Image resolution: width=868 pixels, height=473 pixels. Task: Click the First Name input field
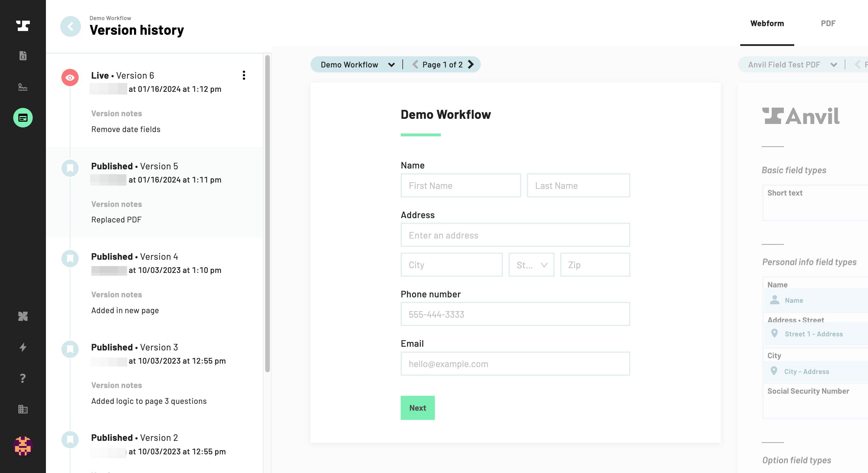[460, 185]
